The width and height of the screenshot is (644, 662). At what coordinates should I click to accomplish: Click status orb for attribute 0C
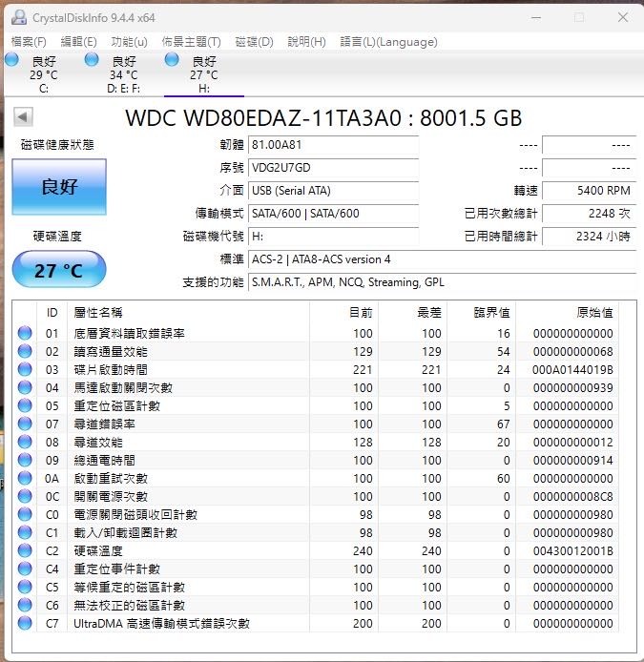pos(25,496)
